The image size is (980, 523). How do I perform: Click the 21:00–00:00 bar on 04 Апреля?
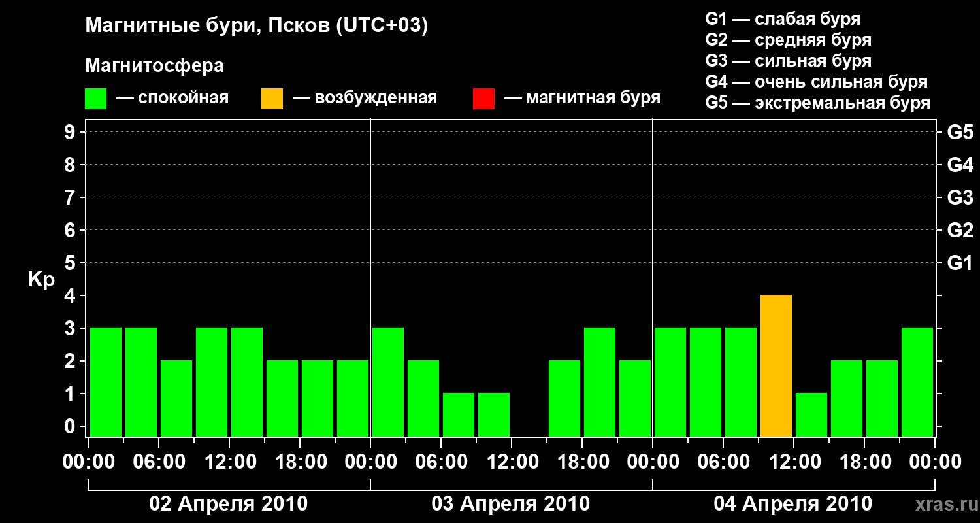click(917, 382)
